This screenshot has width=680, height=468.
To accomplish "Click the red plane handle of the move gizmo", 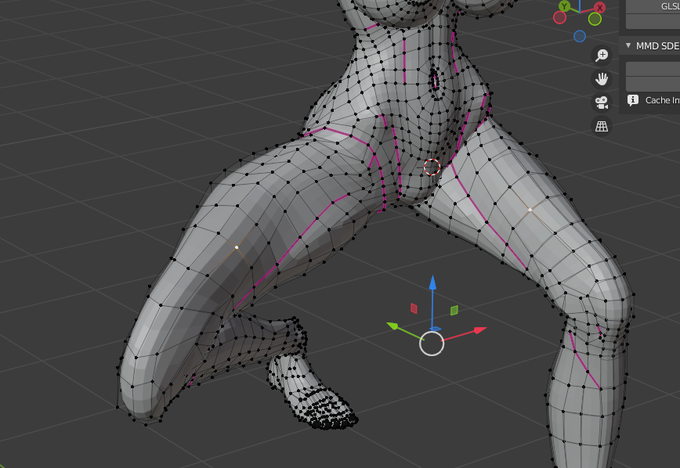I will point(414,308).
